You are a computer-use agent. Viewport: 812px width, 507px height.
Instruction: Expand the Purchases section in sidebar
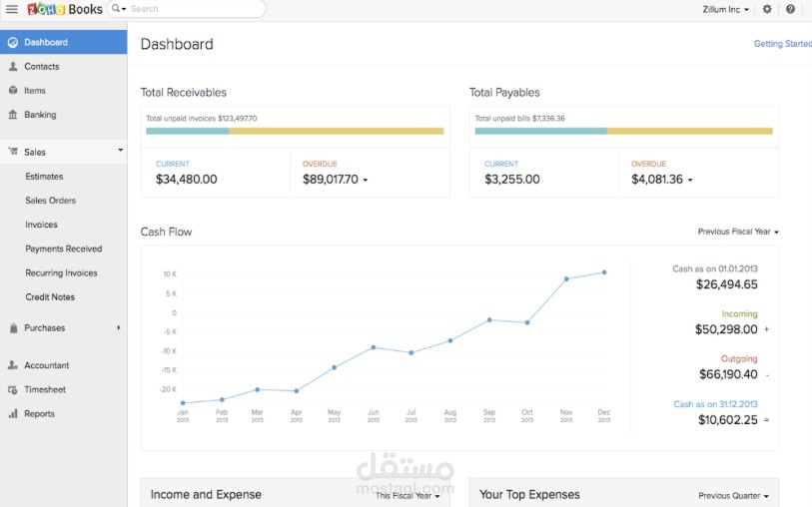click(118, 327)
